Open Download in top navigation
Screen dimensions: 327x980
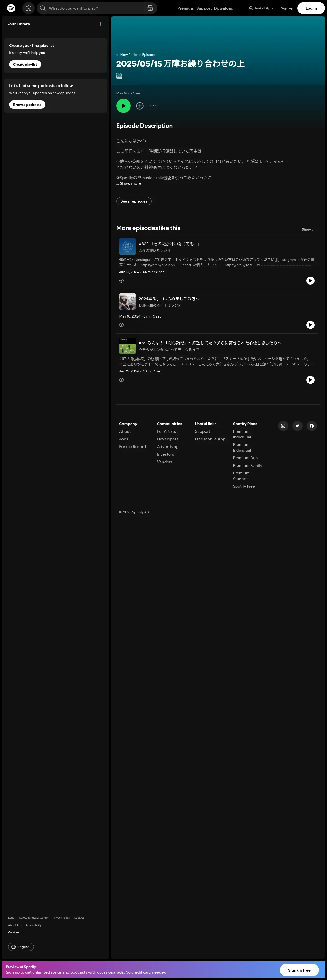(223, 8)
